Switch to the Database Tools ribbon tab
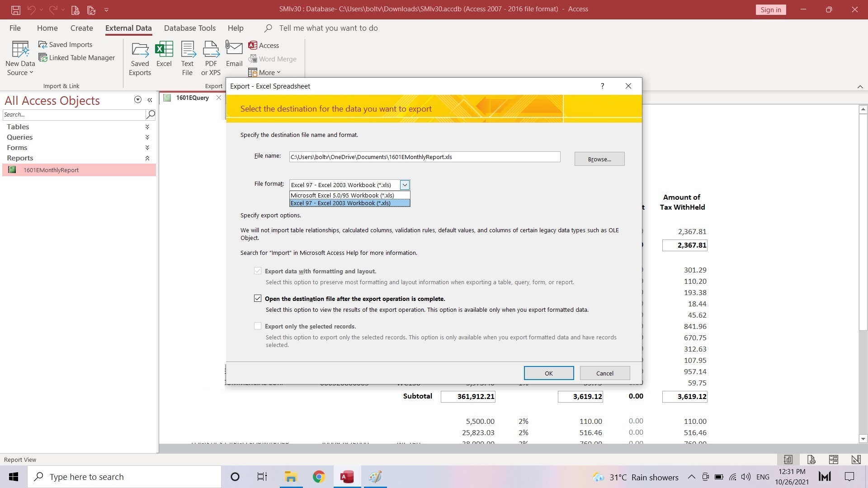The image size is (868, 488). pos(189,28)
